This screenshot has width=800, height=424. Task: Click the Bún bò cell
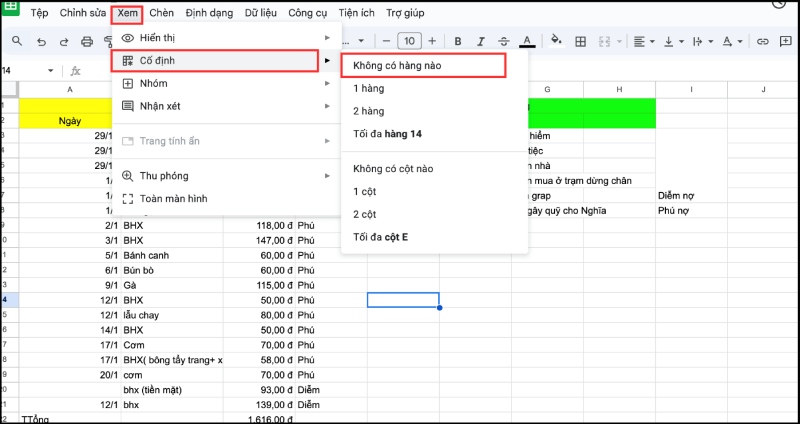tap(172, 270)
